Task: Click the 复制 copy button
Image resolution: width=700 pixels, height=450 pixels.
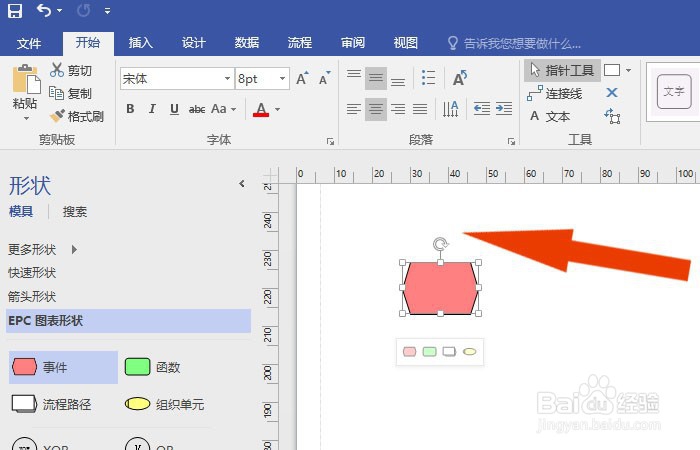Action: pyautogui.click(x=71, y=93)
